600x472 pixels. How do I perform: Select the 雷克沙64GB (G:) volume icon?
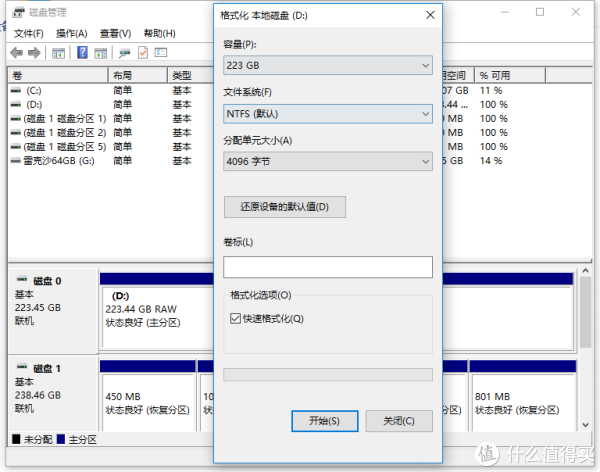pos(16,161)
